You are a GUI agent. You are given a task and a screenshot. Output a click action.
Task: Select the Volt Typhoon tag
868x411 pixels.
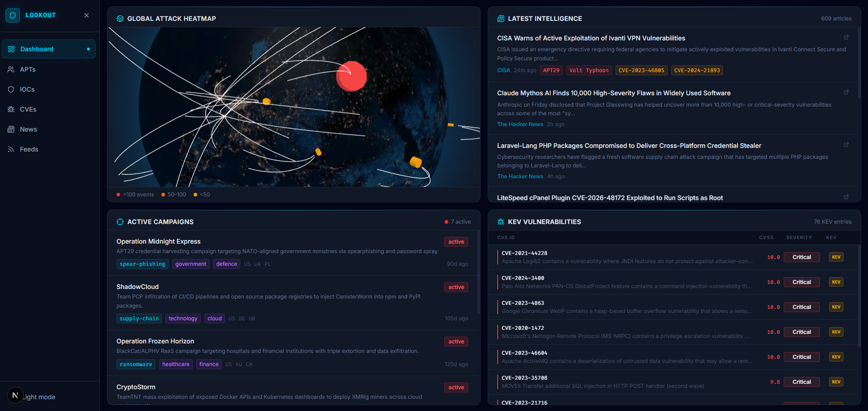click(x=589, y=70)
